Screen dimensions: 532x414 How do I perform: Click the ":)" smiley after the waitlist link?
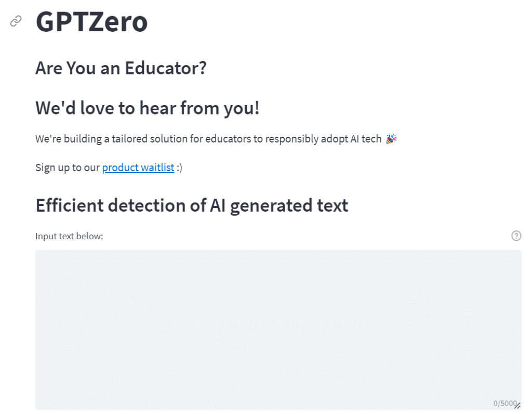tap(179, 167)
